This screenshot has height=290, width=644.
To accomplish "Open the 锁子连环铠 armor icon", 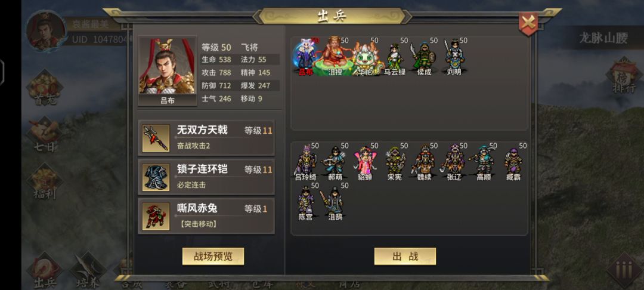I will pos(156,177).
